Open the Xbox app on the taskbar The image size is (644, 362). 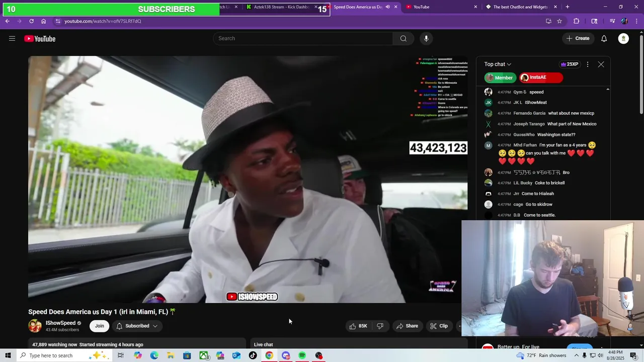pyautogui.click(x=204, y=355)
